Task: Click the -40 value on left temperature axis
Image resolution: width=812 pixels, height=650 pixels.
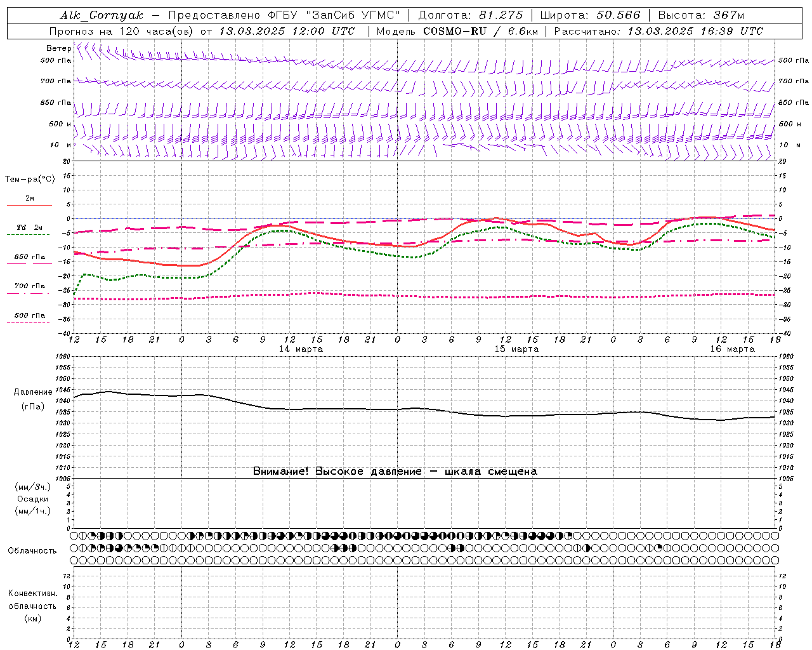Action: click(65, 334)
